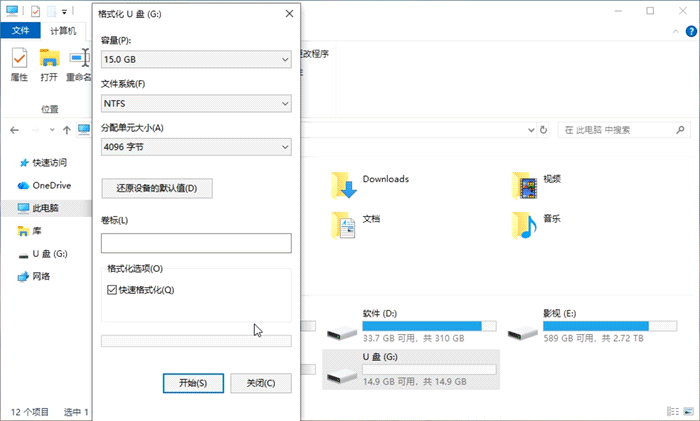
Task: Maximize the File Explorer window
Action: (650, 11)
